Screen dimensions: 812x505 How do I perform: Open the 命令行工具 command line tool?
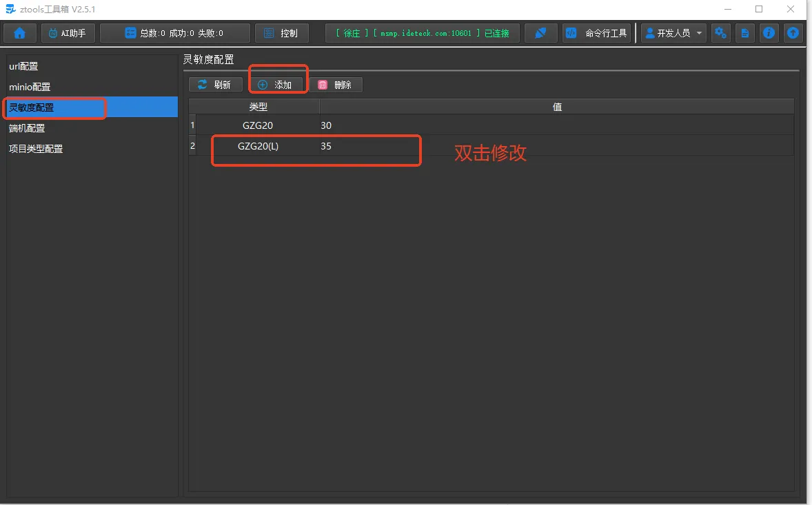point(597,33)
